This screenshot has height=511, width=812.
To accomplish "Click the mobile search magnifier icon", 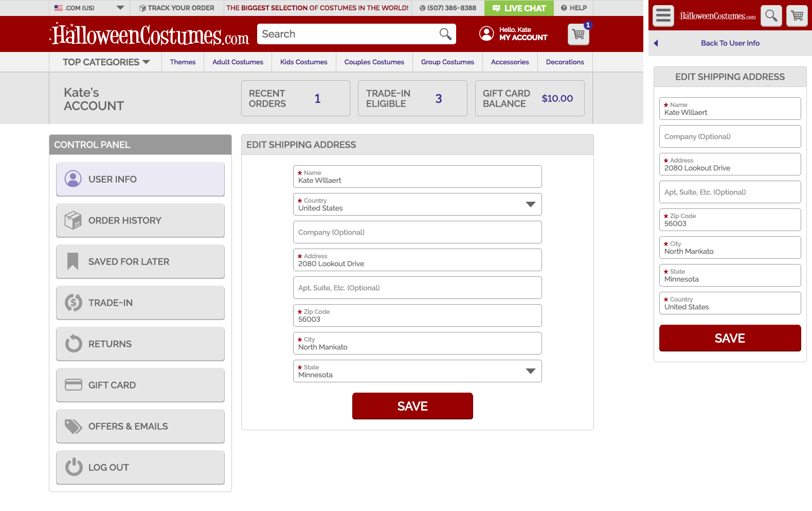I will (771, 16).
